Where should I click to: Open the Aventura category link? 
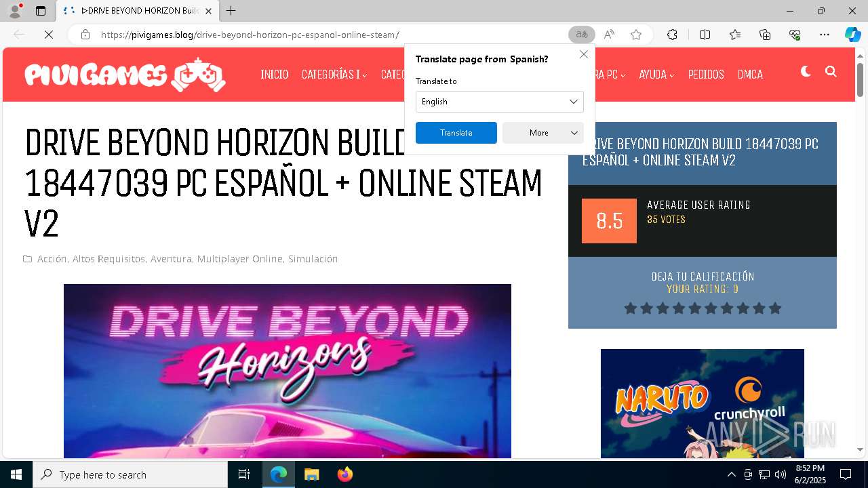coord(171,259)
